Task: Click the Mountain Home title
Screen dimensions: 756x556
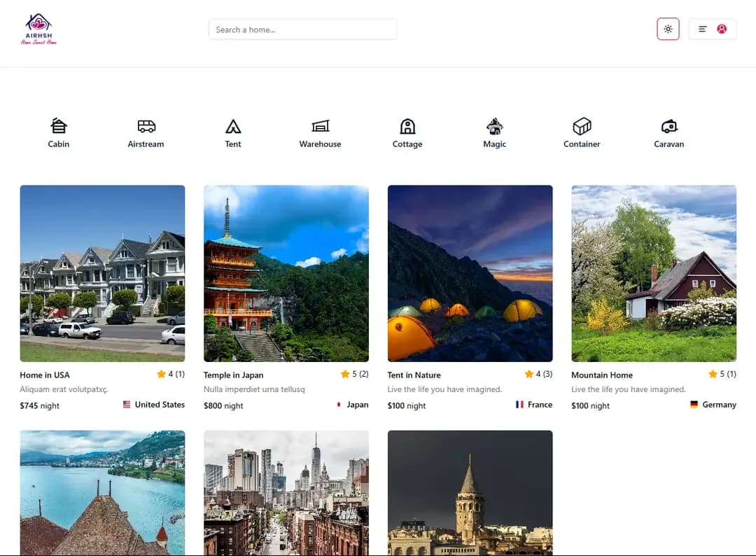Action: pyautogui.click(x=602, y=375)
